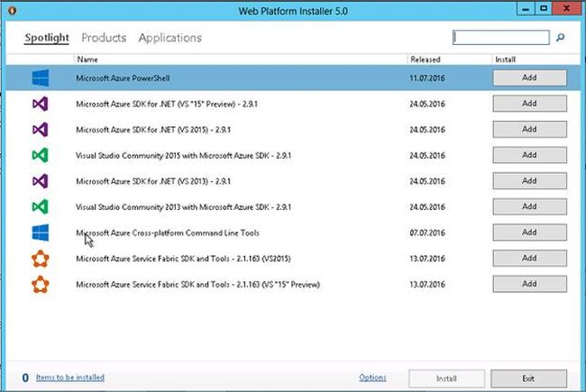Select Service Fabric SDK (VS "15" Preview) text
Viewport: 586px width, 392px height.
198,285
